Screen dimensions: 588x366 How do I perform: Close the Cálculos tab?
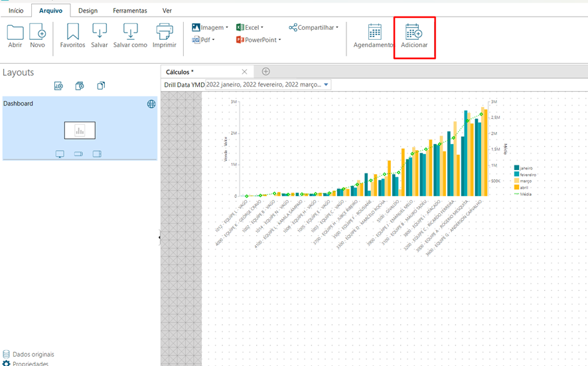(x=244, y=72)
